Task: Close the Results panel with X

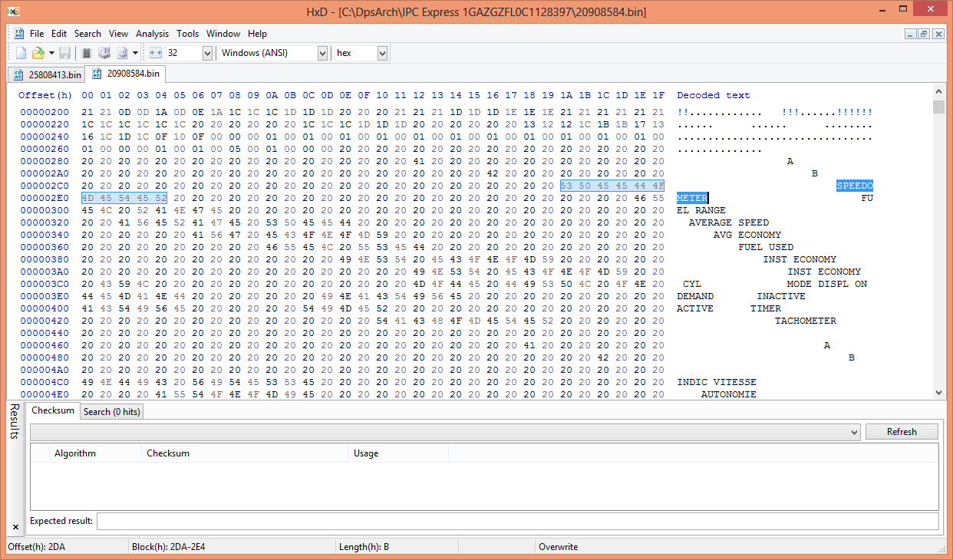Action: click(15, 527)
